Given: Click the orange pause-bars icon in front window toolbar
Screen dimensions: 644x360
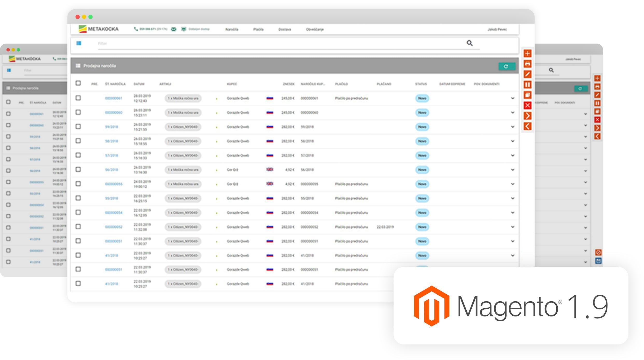Looking at the screenshot, I should tap(527, 85).
